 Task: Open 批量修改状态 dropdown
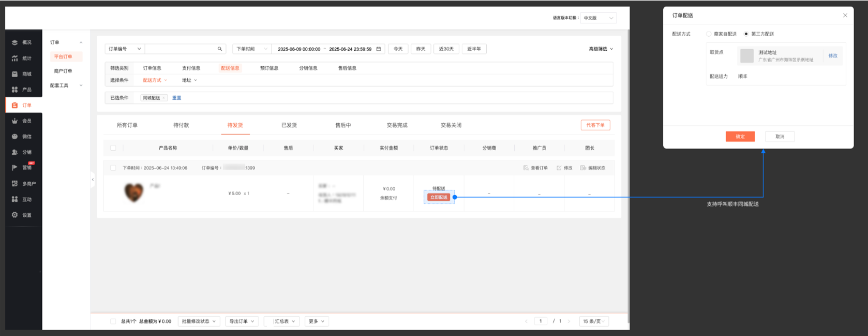199,322
